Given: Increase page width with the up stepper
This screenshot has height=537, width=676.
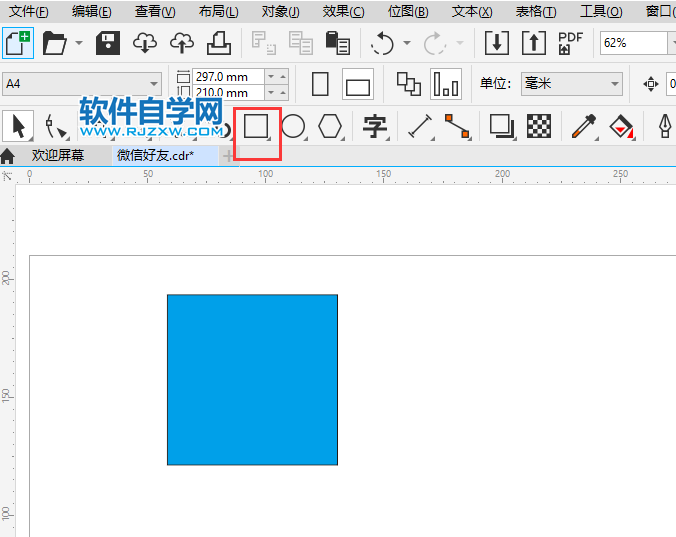Looking at the screenshot, I should 283,77.
